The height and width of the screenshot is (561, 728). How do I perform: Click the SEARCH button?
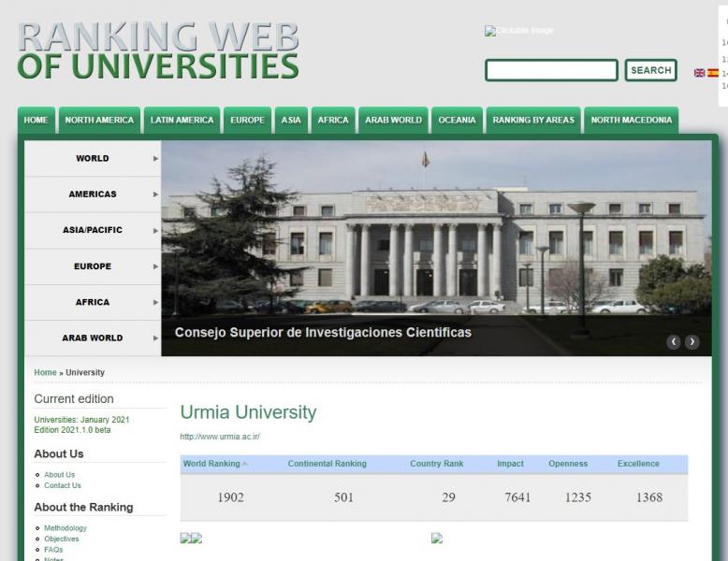pyautogui.click(x=651, y=70)
